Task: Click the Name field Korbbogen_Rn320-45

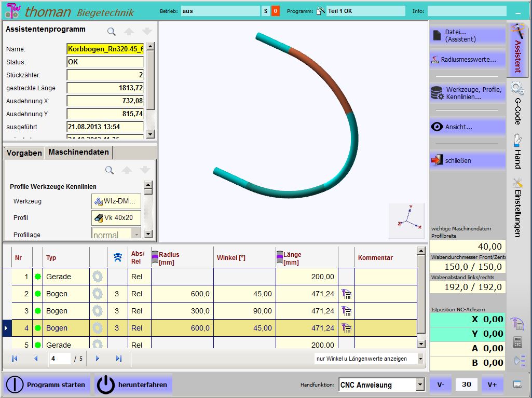Action: click(105, 49)
